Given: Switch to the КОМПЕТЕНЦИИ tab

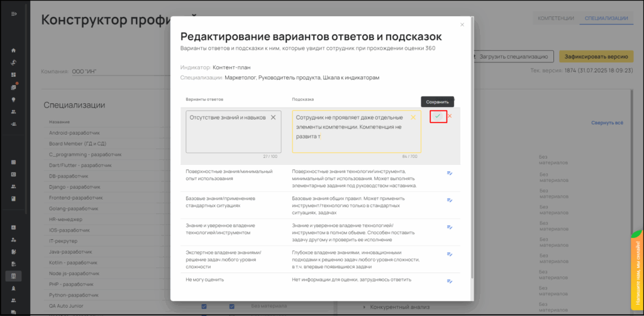Looking at the screenshot, I should [x=556, y=18].
